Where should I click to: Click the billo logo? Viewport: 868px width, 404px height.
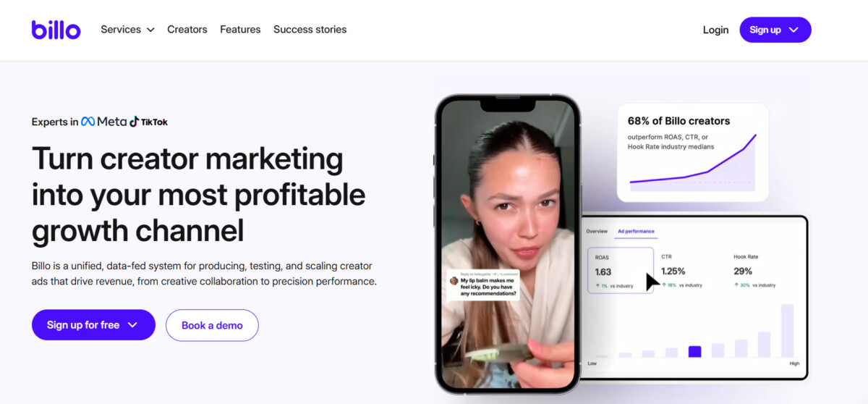click(x=56, y=30)
